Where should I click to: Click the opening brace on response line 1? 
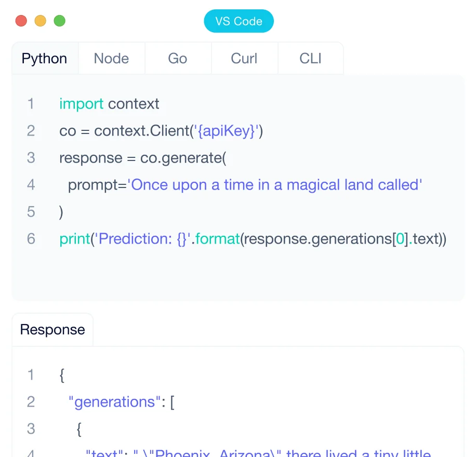tap(61, 375)
